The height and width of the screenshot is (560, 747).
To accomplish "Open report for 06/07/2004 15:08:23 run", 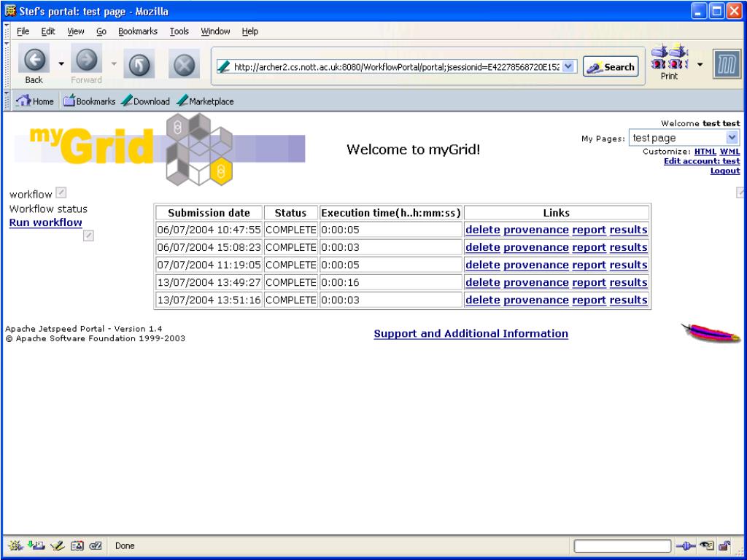I will [x=589, y=247].
